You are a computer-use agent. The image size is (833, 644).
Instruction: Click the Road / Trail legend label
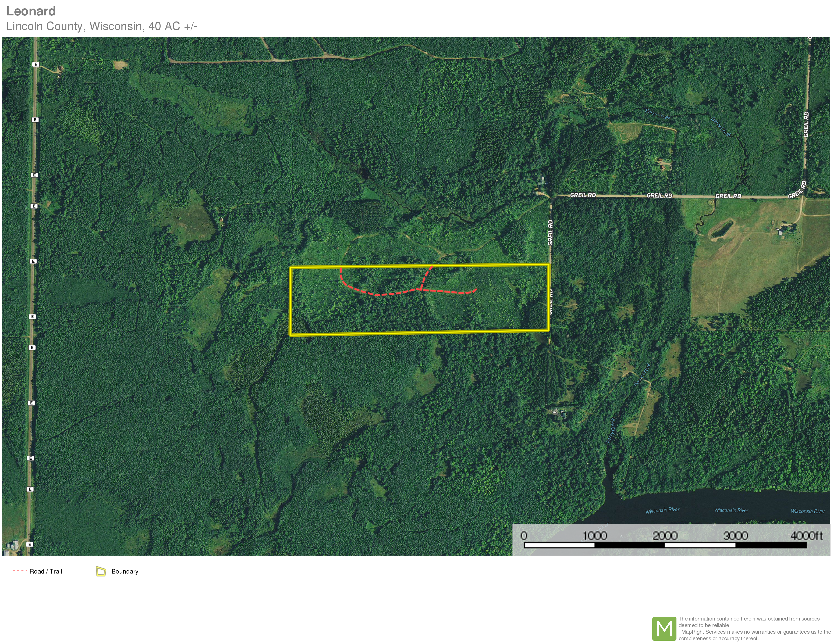coord(45,572)
